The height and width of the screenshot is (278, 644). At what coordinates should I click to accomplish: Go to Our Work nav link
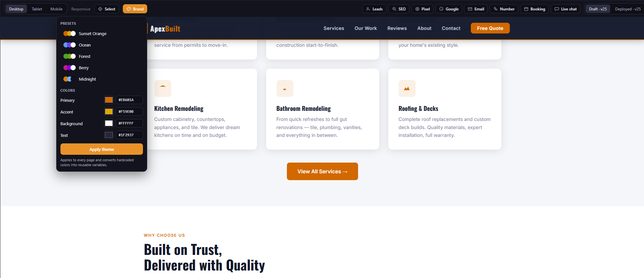tap(366, 28)
